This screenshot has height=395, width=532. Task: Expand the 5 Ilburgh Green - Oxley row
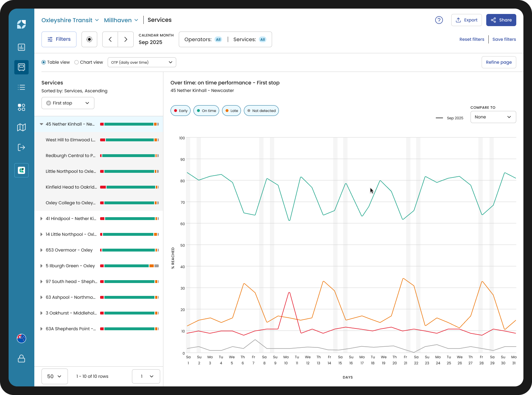[x=41, y=266]
